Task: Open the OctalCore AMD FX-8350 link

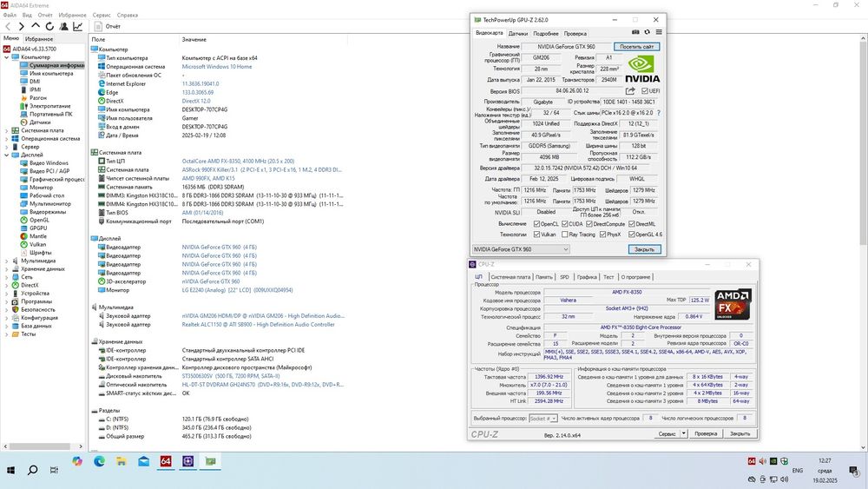Action: tap(238, 162)
